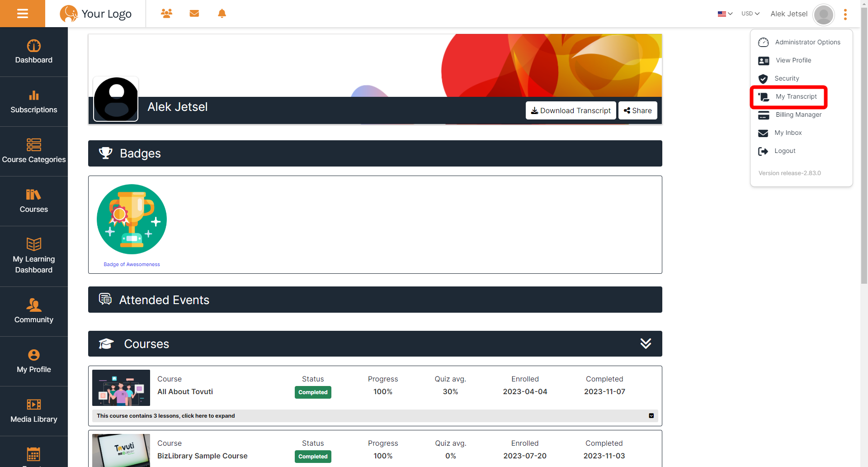Image resolution: width=868 pixels, height=467 pixels.
Task: Toggle the hamburger sidebar menu
Action: [23, 14]
